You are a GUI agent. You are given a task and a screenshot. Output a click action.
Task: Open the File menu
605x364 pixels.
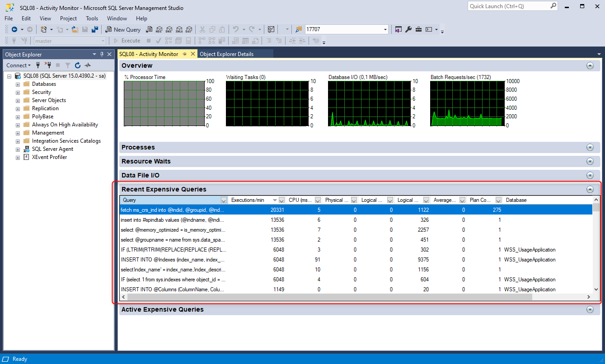[9, 19]
